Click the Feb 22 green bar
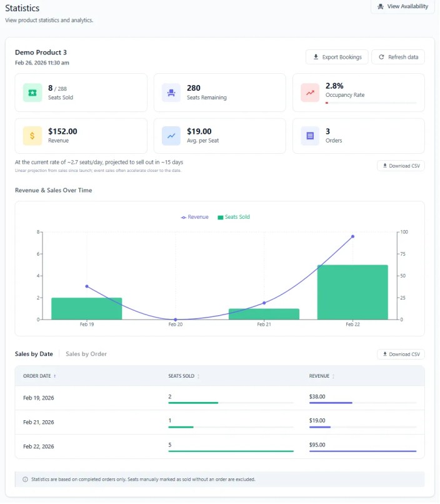The width and height of the screenshot is (440, 504). tap(352, 292)
